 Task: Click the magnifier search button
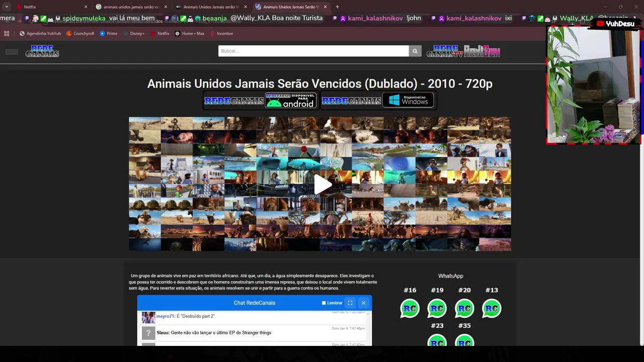pos(415,51)
